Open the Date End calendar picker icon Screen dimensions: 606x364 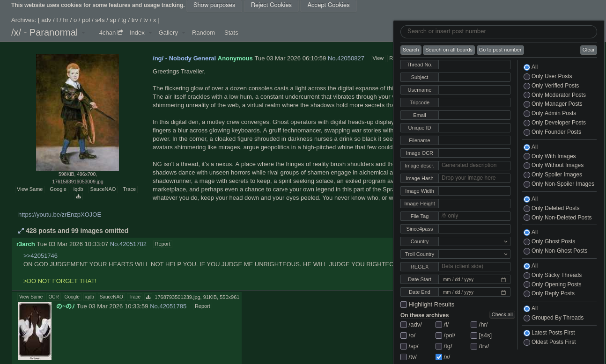point(503,292)
